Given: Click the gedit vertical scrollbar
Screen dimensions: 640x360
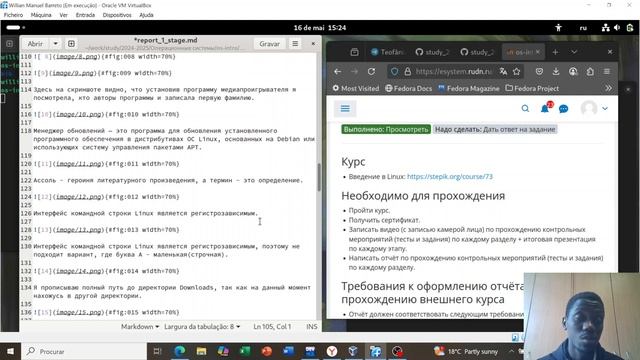Looking at the screenshot, I should pyautogui.click(x=319, y=177).
